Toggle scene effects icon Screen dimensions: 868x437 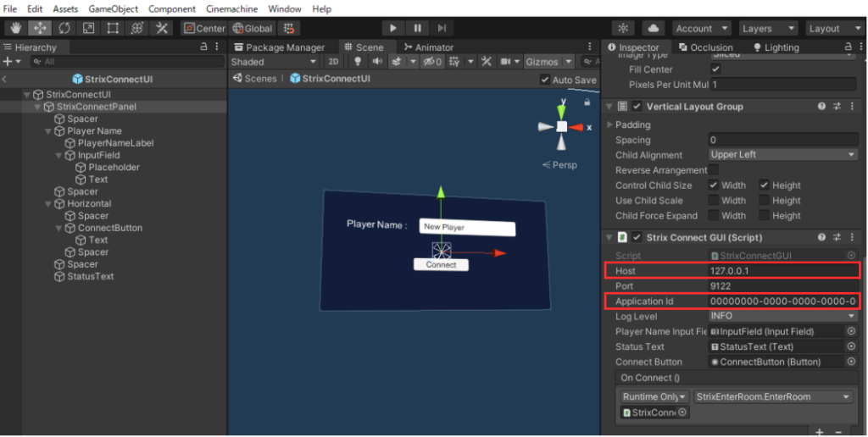click(397, 62)
